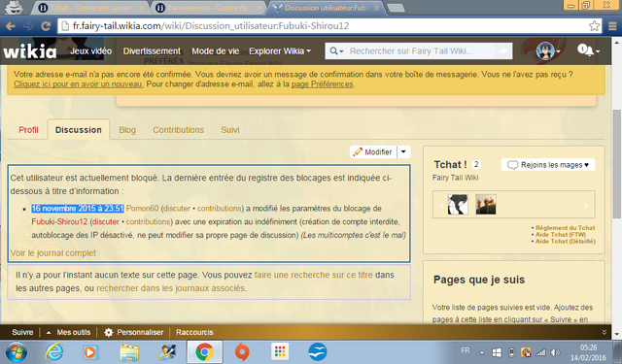Go back using browser back arrow
Image resolution: width=622 pixels, height=364 pixels.
[x=11, y=26]
